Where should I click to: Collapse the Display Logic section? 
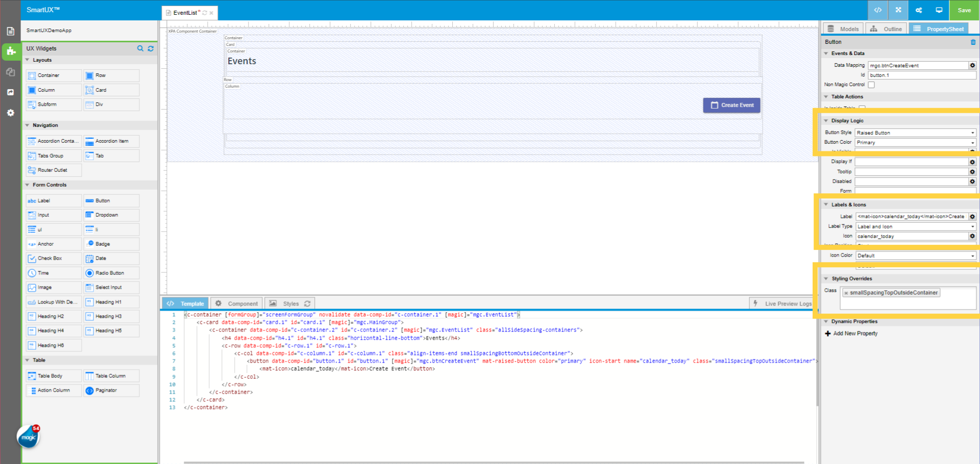click(x=826, y=120)
